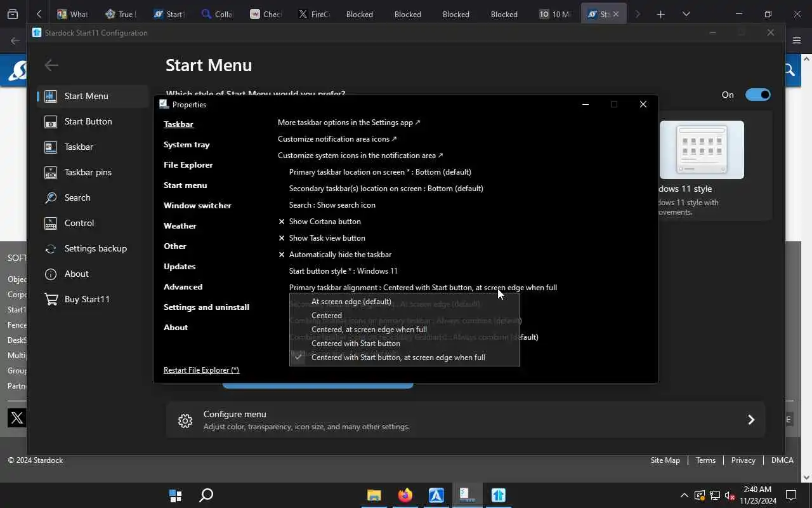Open Search magnifier icon in Start11 sidebar
812x508 pixels.
[x=51, y=197]
